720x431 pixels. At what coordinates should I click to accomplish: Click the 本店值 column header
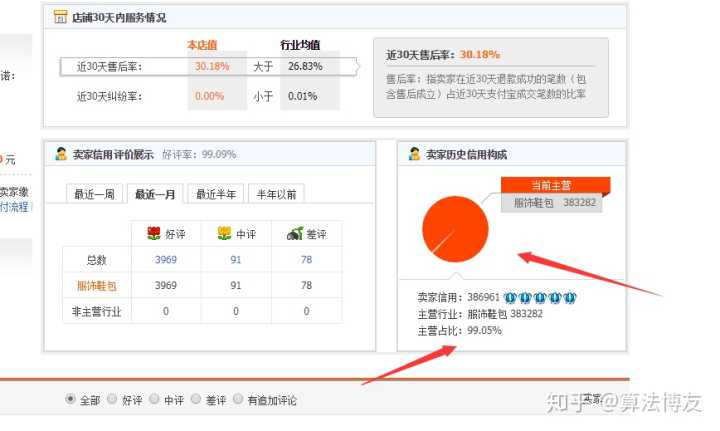coord(202,45)
